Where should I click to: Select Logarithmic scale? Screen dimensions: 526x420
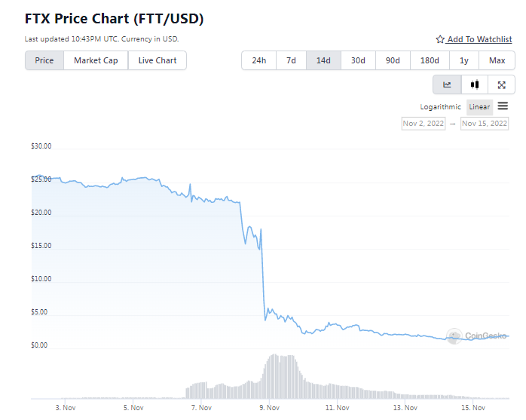point(440,107)
